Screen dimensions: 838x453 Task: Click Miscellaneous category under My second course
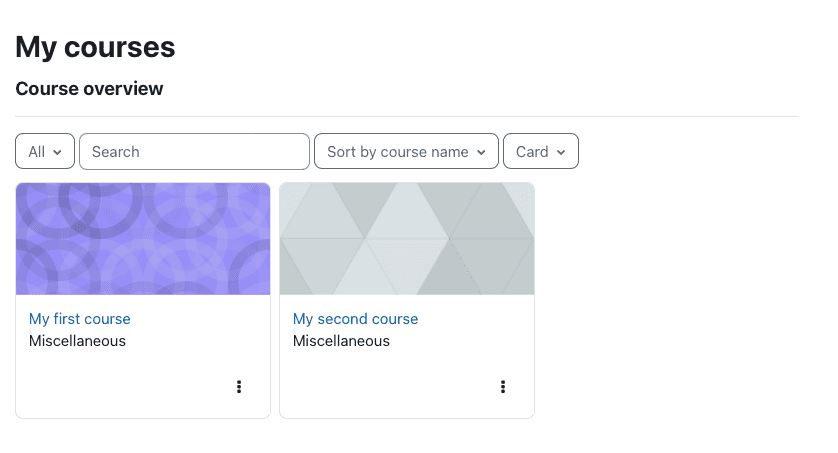coord(342,341)
